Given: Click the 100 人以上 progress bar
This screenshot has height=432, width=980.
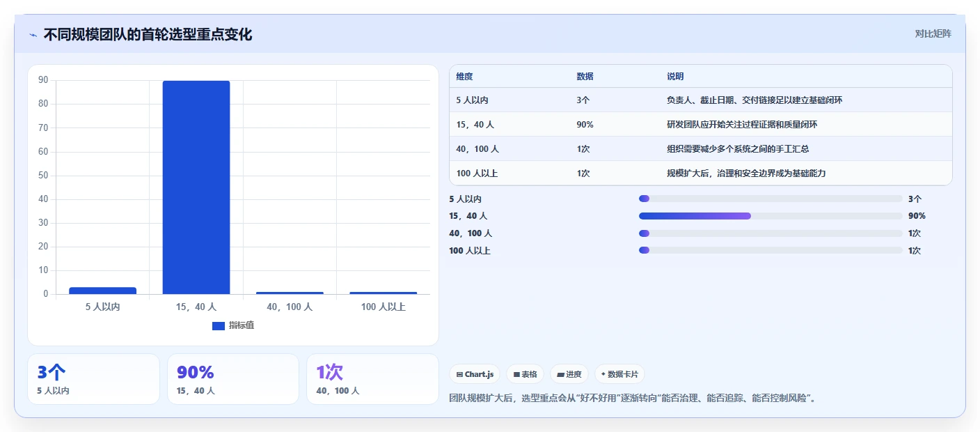Looking at the screenshot, I should pyautogui.click(x=770, y=250).
